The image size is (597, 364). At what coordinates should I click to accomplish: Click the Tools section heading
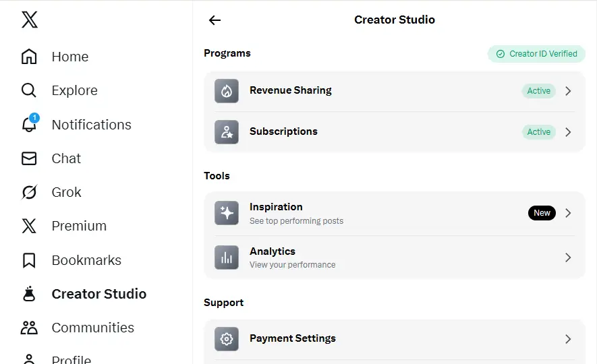pos(217,176)
